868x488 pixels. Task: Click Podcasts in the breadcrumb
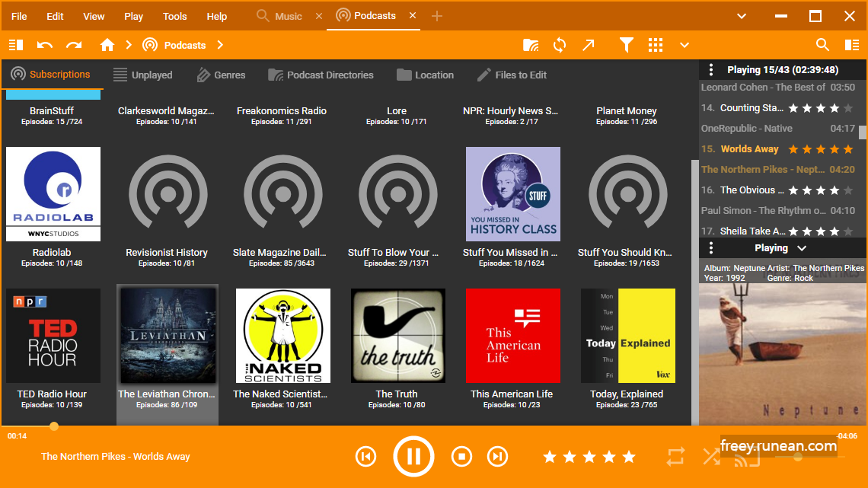coord(185,46)
